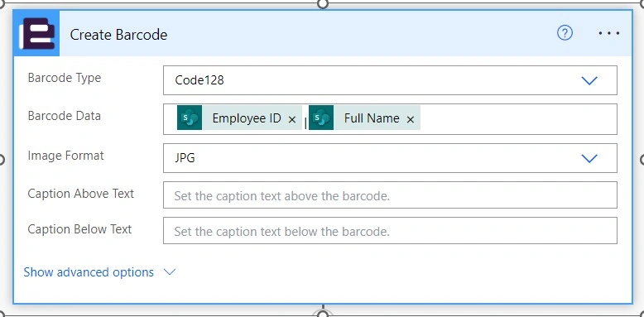This screenshot has width=644, height=317.
Task: Click SharePoint icon on Employee ID token
Action: (190, 118)
